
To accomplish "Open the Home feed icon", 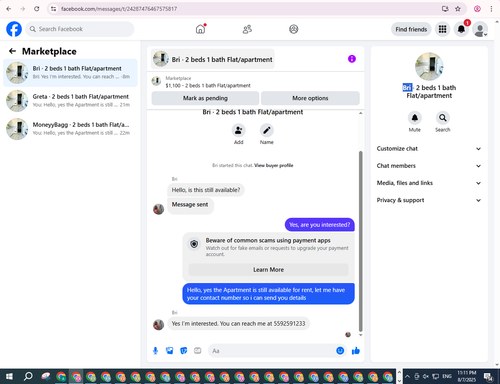I will point(200,29).
